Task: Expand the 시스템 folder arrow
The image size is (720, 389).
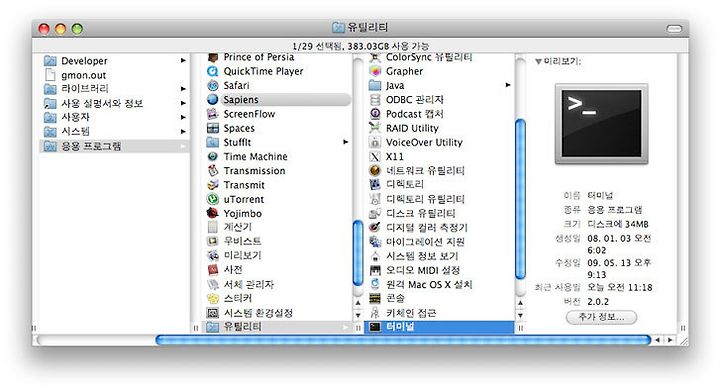Action: [183, 131]
